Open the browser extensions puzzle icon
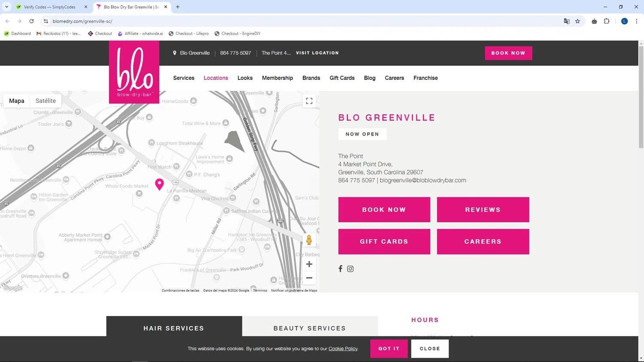Screen dimensions: 644x362 click(x=607, y=21)
